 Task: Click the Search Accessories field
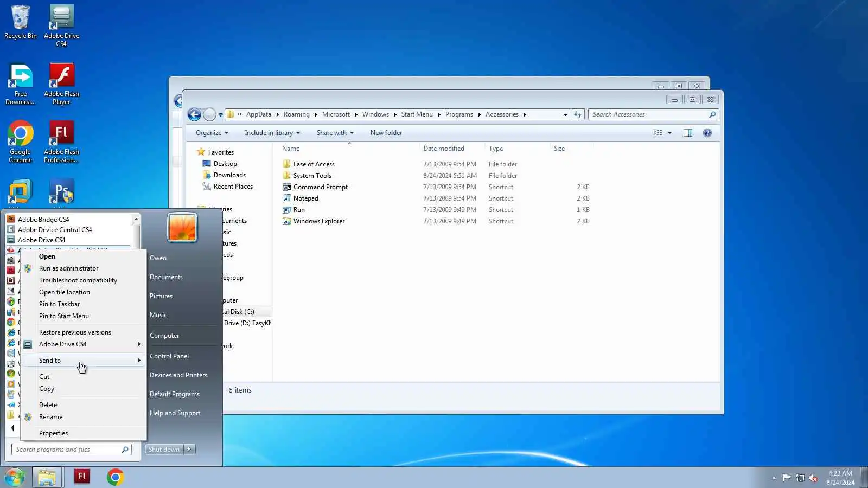(648, 114)
